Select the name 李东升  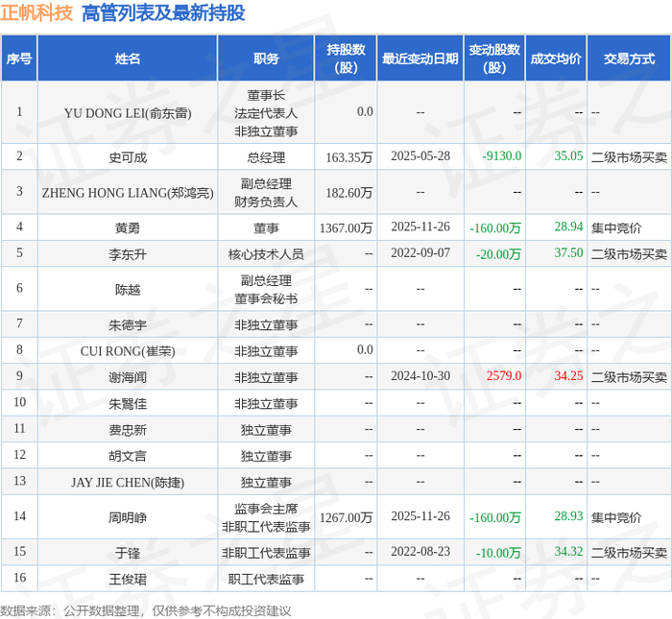[128, 254]
